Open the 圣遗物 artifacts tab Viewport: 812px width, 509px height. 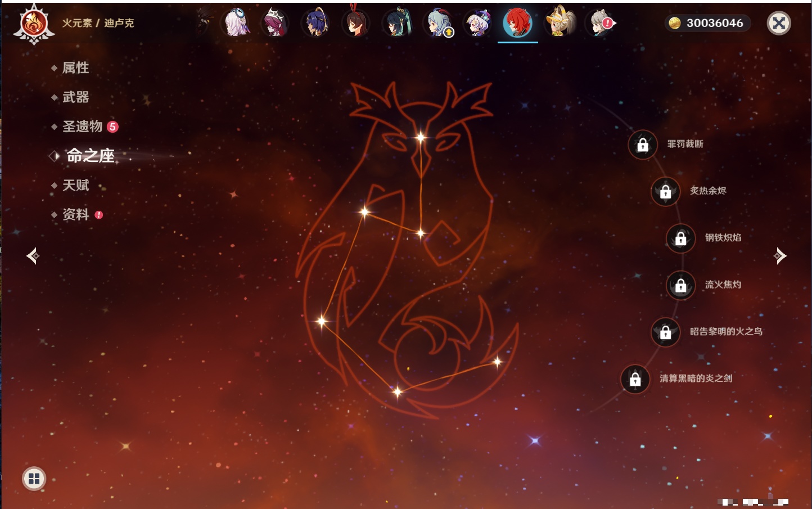click(82, 127)
